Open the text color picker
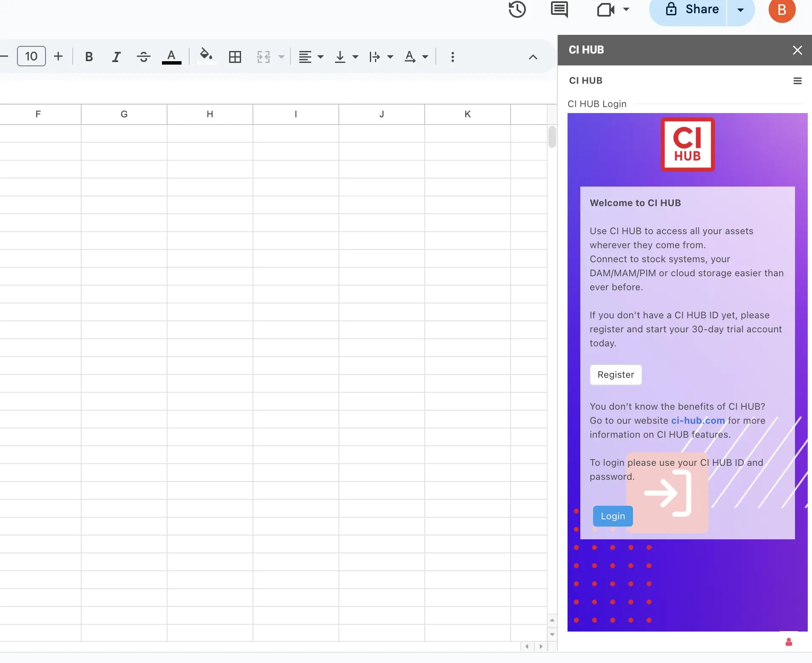Screen dimensions: 812x663 click(171, 57)
